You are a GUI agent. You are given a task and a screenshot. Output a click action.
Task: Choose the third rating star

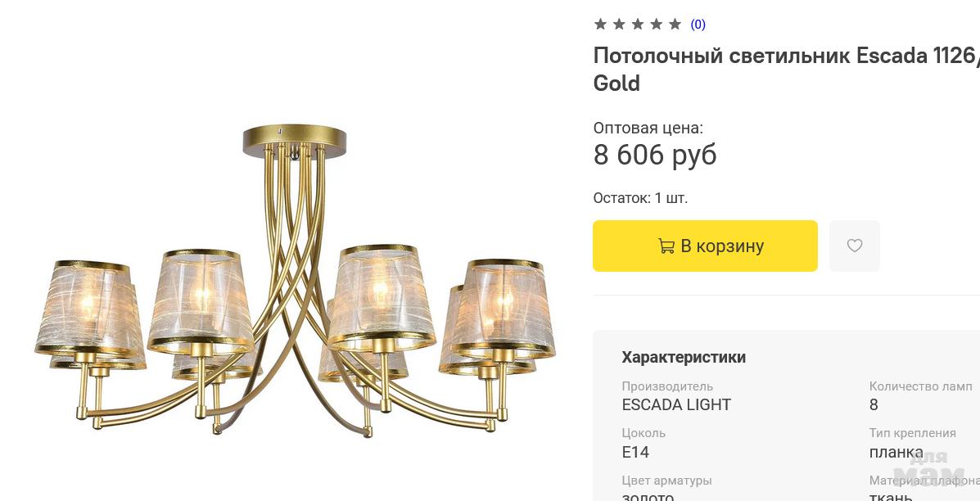[x=638, y=25]
